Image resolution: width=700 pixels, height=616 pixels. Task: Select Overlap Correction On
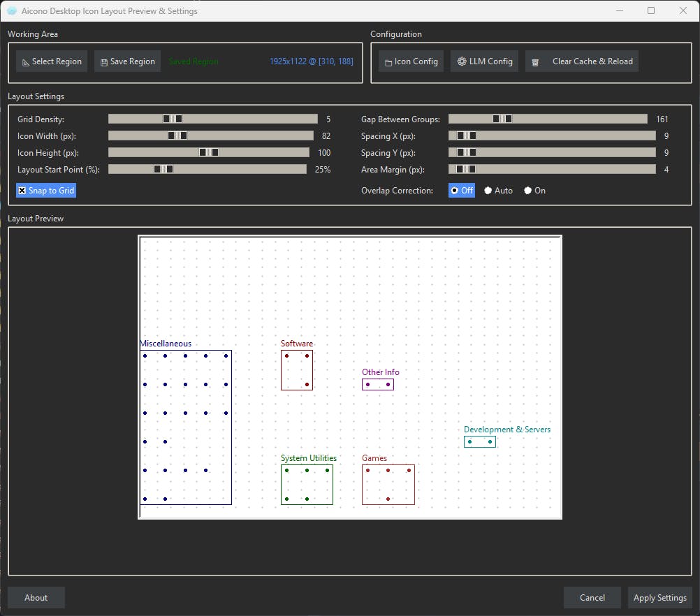tap(535, 191)
